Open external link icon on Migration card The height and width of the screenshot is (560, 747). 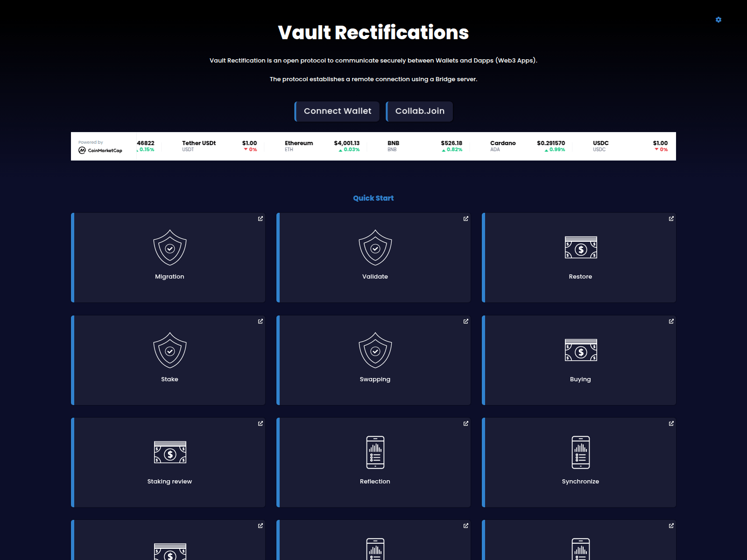click(261, 218)
